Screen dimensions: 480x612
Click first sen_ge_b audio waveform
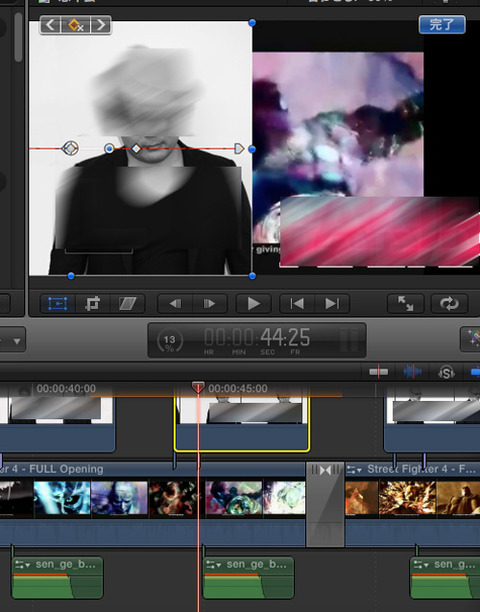point(58,585)
